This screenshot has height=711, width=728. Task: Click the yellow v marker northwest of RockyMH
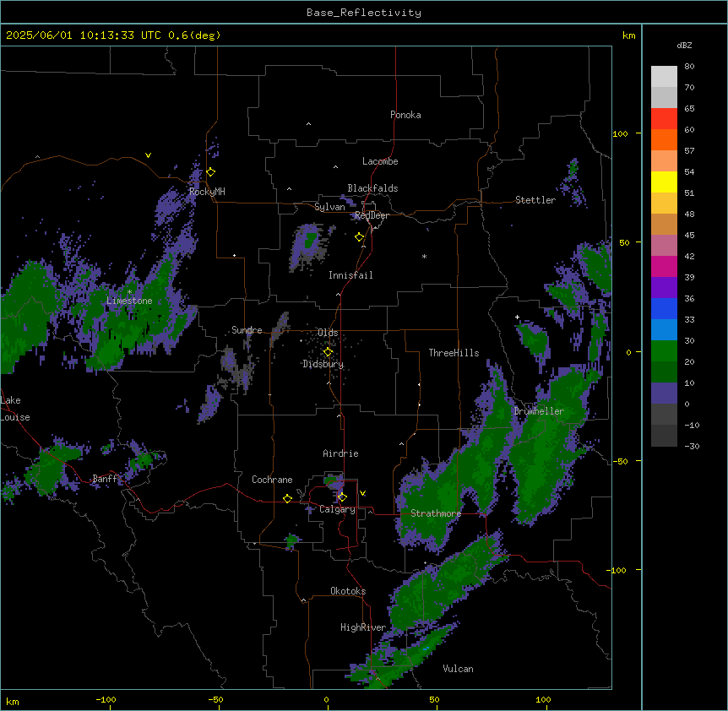[x=148, y=155]
